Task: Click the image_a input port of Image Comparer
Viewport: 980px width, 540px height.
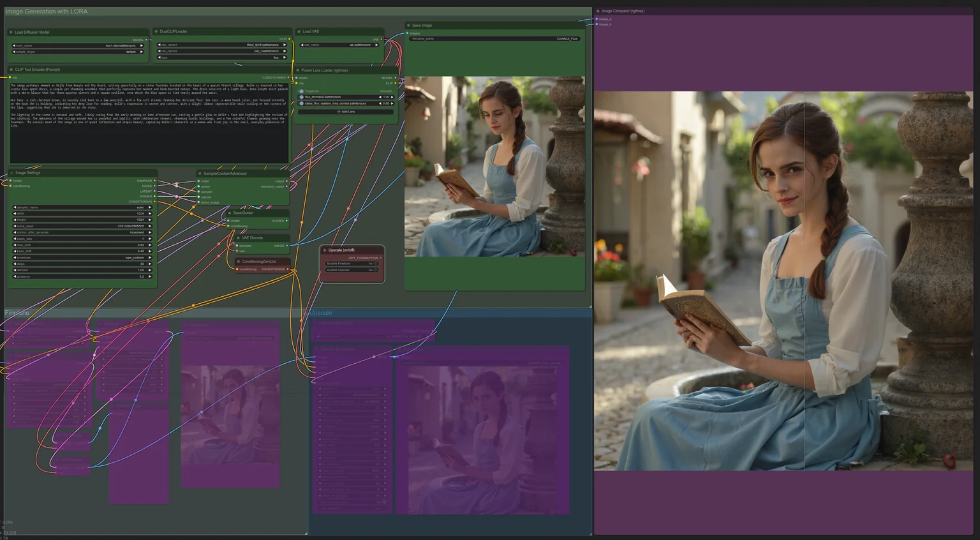Action: point(597,19)
